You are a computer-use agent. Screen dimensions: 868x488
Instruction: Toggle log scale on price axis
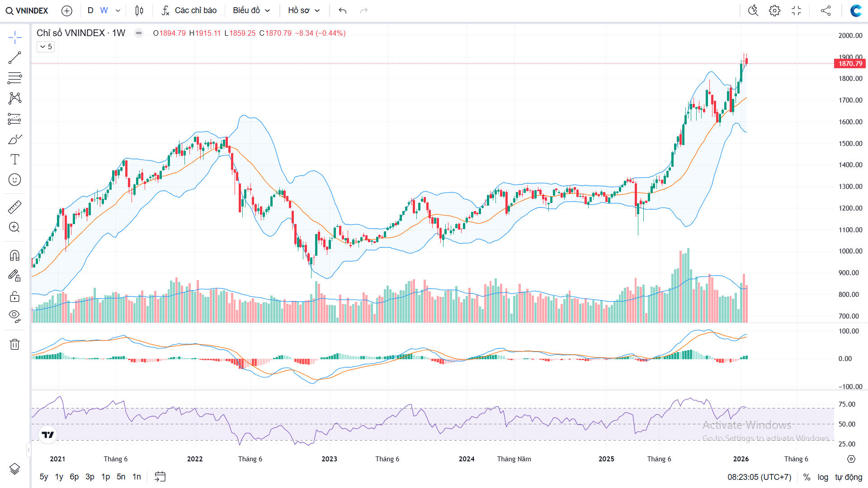click(823, 477)
